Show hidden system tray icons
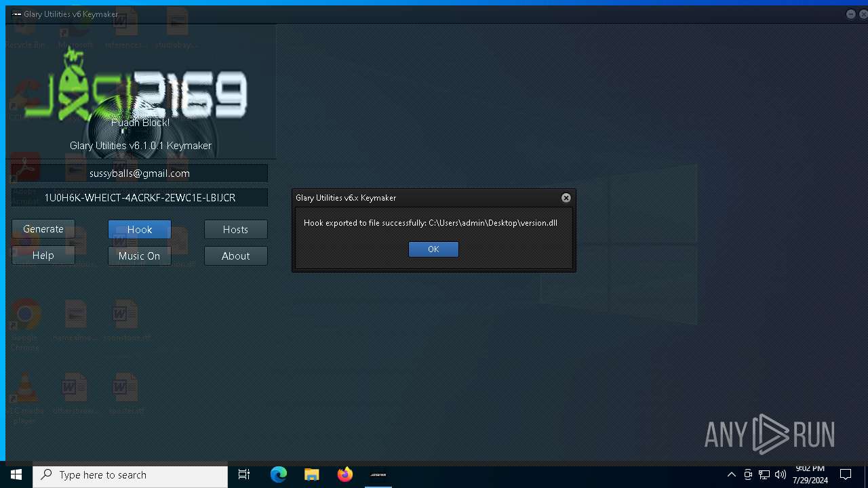 [732, 474]
